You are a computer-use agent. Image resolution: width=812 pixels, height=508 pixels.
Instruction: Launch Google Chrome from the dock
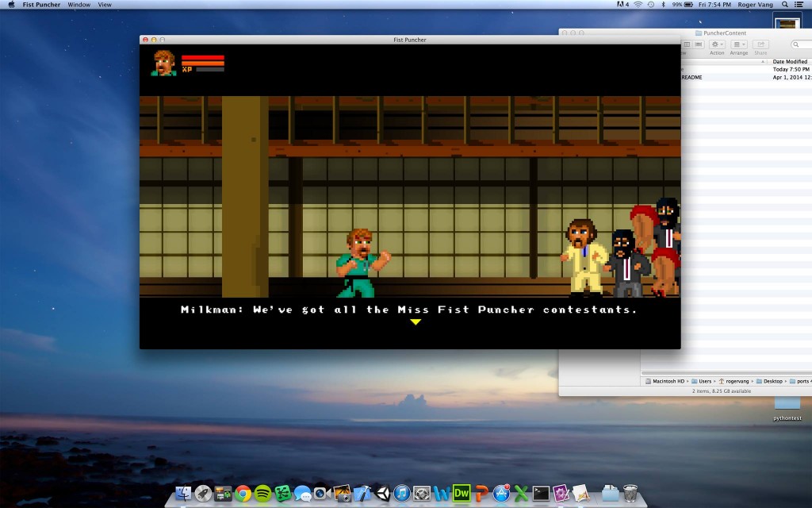(x=243, y=493)
